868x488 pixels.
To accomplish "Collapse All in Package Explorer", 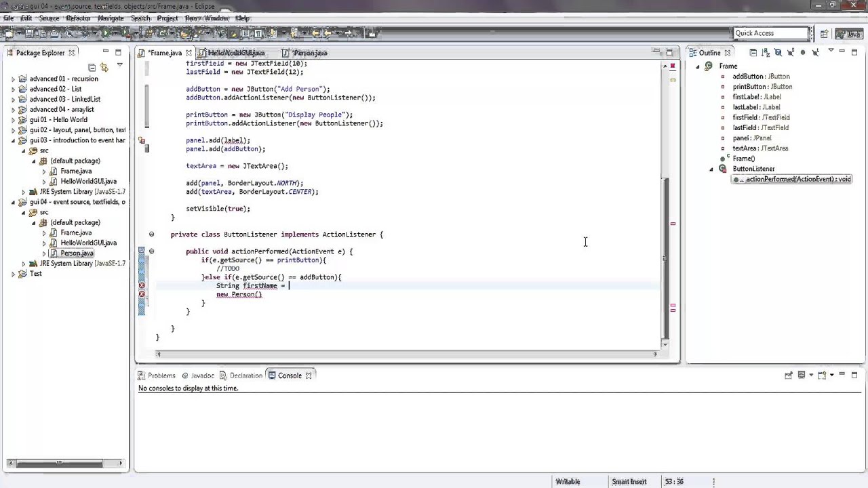I will tap(92, 67).
